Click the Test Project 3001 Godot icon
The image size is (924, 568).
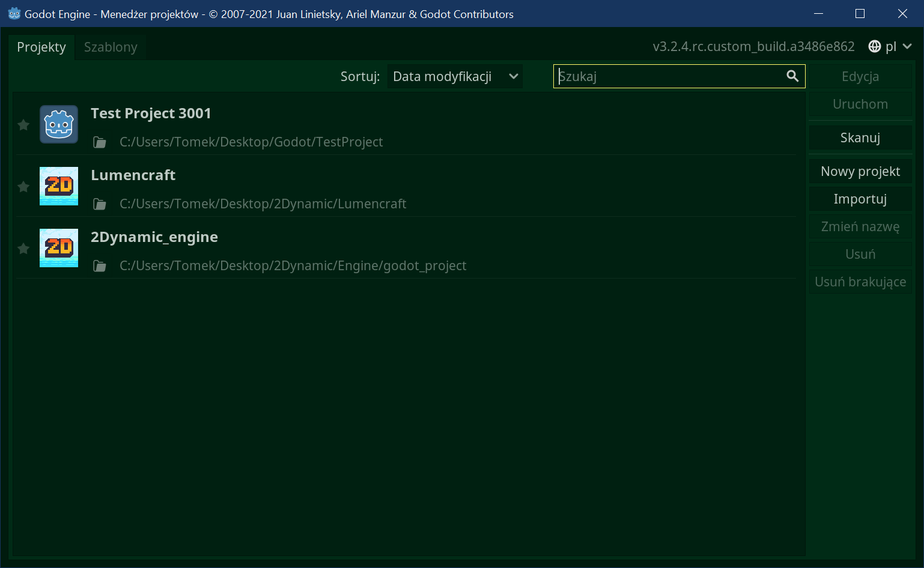point(59,124)
